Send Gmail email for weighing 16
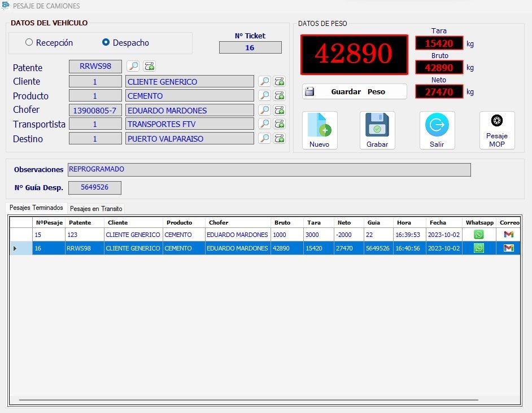 (509, 248)
